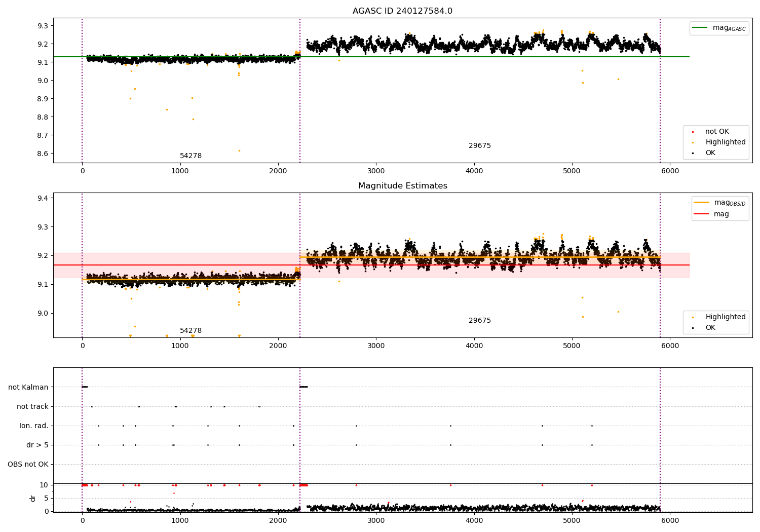The width and height of the screenshot is (760, 532).
Task: Click the lowest orange outlier in the top panel
Action: (x=239, y=150)
